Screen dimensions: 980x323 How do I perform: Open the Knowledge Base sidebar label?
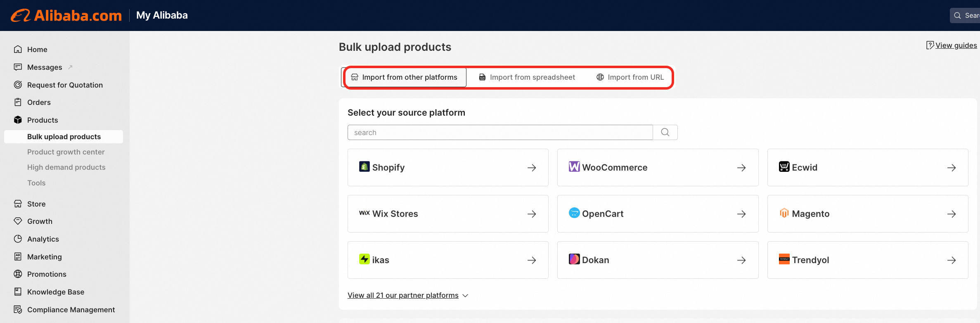click(x=56, y=292)
